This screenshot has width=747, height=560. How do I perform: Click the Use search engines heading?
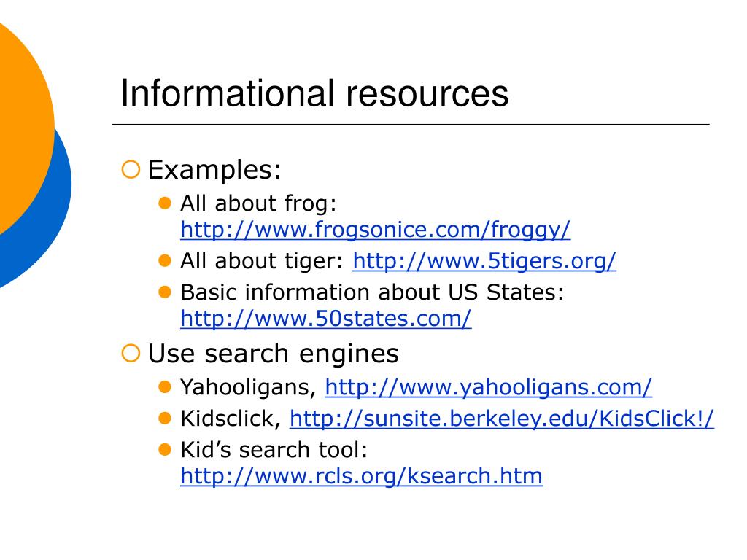274,354
